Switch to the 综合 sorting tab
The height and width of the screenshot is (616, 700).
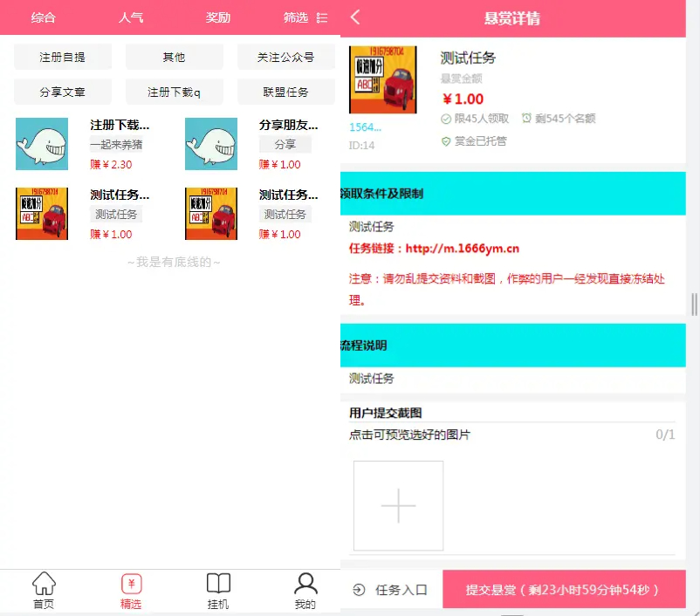click(44, 17)
